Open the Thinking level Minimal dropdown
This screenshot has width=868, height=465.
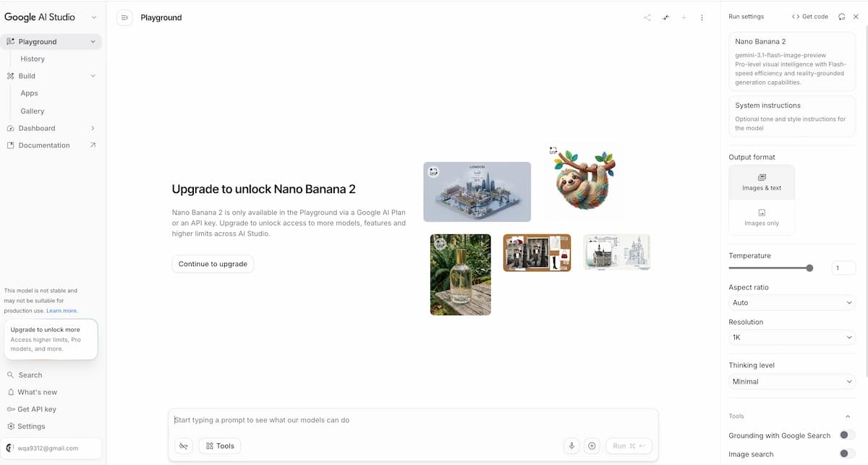click(x=792, y=382)
